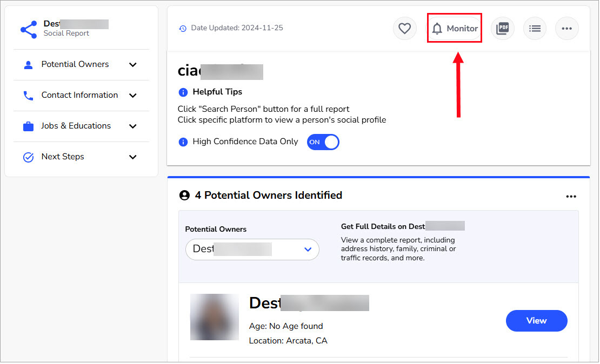The height and width of the screenshot is (364, 600).
Task: Open the three-dot menu in the header
Action: 566,28
